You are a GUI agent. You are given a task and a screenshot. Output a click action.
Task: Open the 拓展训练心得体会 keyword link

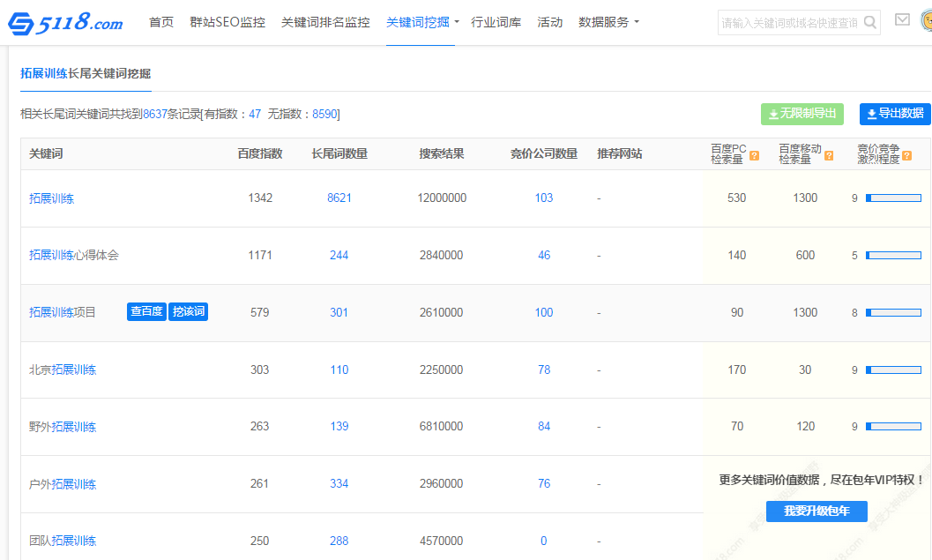coord(74,256)
